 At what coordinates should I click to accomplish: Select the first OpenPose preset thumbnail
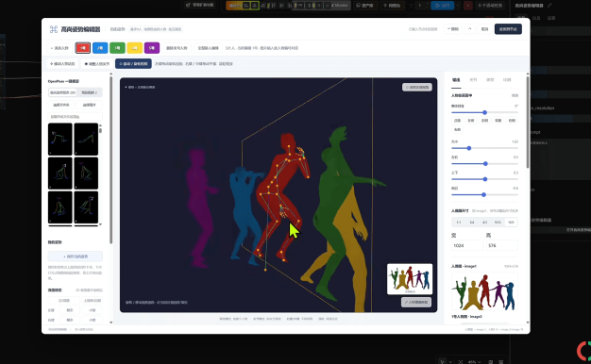(x=59, y=139)
